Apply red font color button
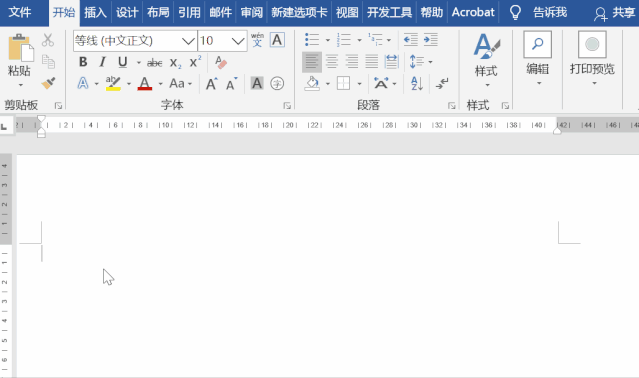Image resolution: width=639 pixels, height=378 pixels. pos(145,84)
